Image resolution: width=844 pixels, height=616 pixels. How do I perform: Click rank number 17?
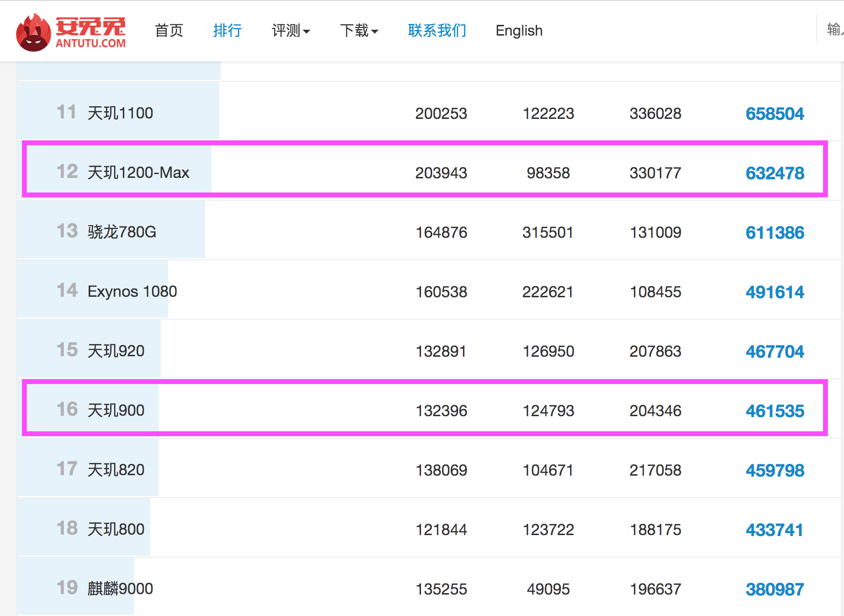click(x=67, y=469)
